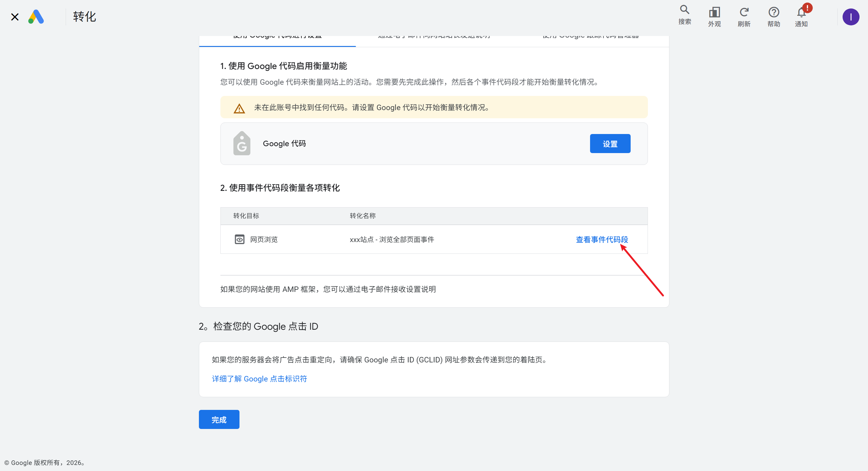
Task: Click the Google Ads logo
Action: coord(36,17)
